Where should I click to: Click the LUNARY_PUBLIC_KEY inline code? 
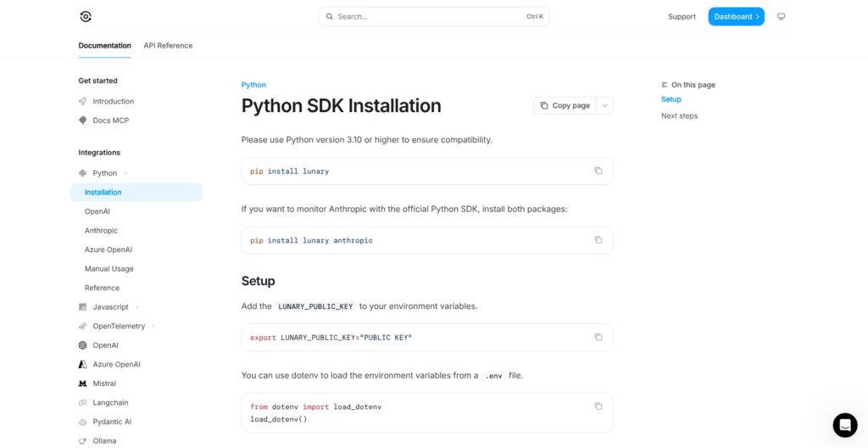pos(315,306)
